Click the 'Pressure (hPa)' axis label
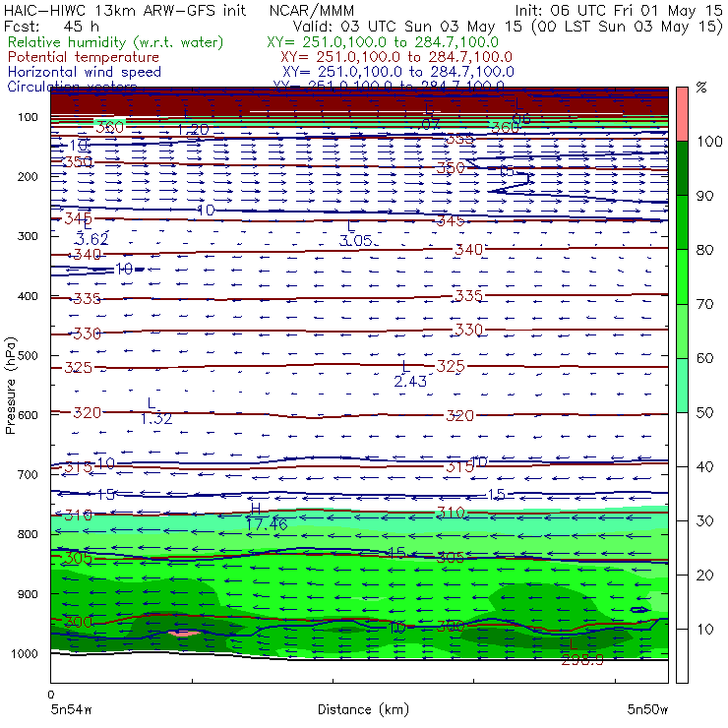Viewport: 728px width, 728px height. coord(10,386)
